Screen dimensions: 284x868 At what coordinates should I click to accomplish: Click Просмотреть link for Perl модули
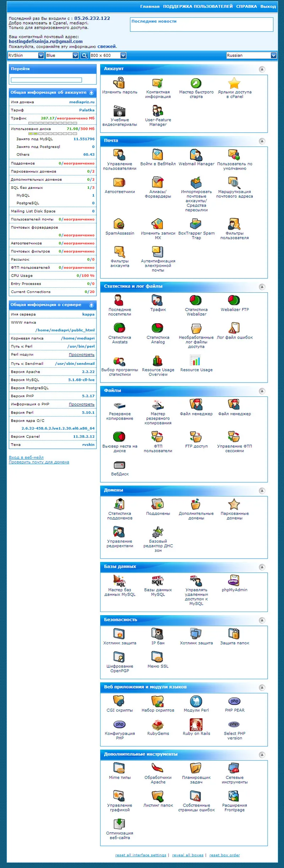pyautogui.click(x=82, y=355)
